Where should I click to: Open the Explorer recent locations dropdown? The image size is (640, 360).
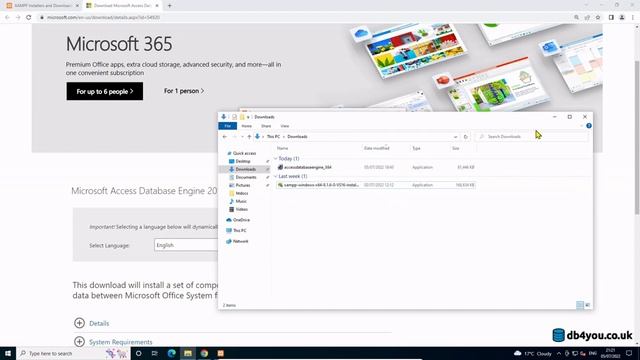242,137
